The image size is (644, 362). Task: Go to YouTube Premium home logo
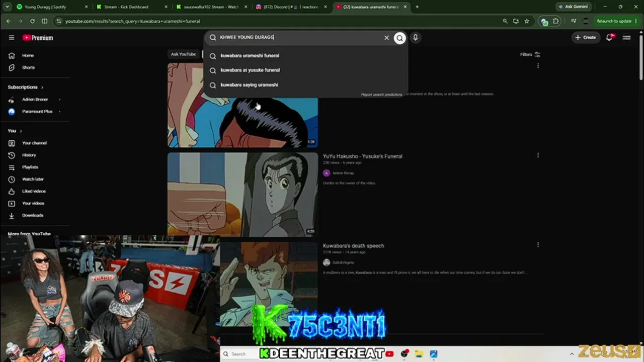point(38,38)
